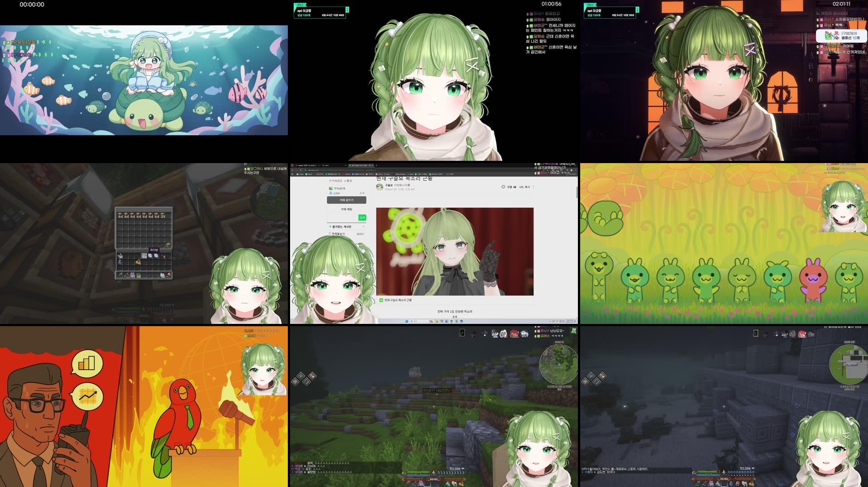This screenshot has width=868, height=487.
Task: Click the cafe search input field
Action: click(x=343, y=218)
